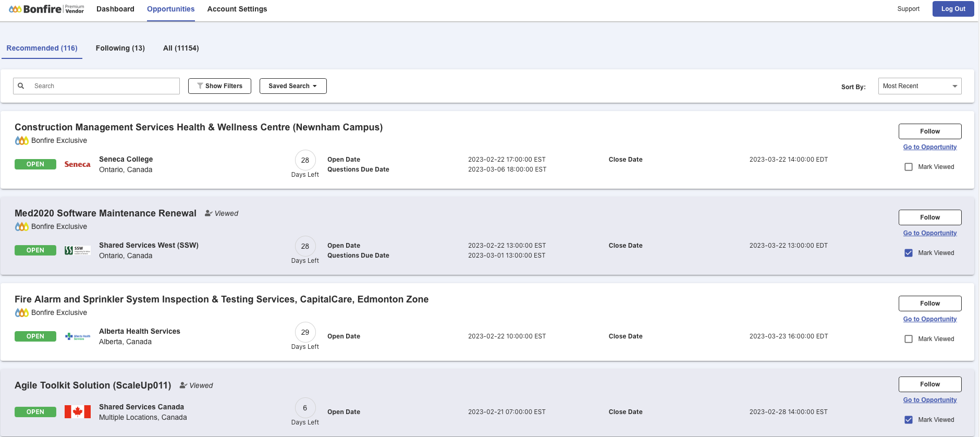Click open date 2023-02-21 07:00:00 EST

click(x=507, y=412)
